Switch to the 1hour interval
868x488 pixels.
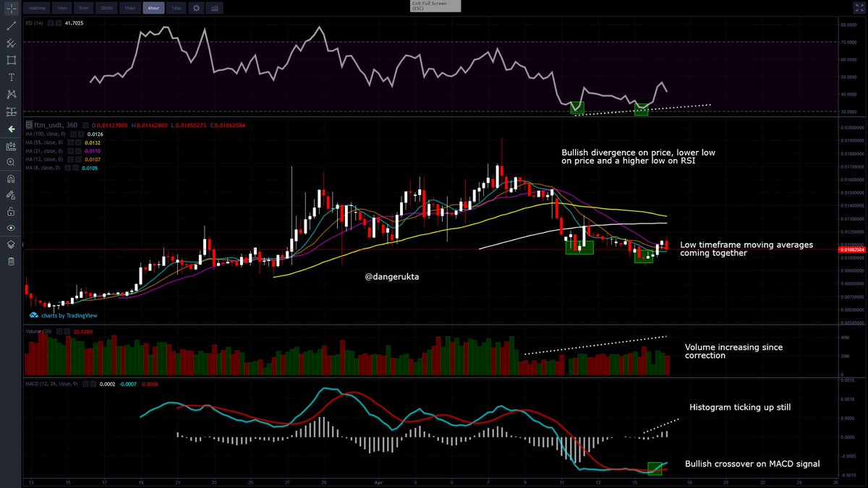click(x=130, y=8)
